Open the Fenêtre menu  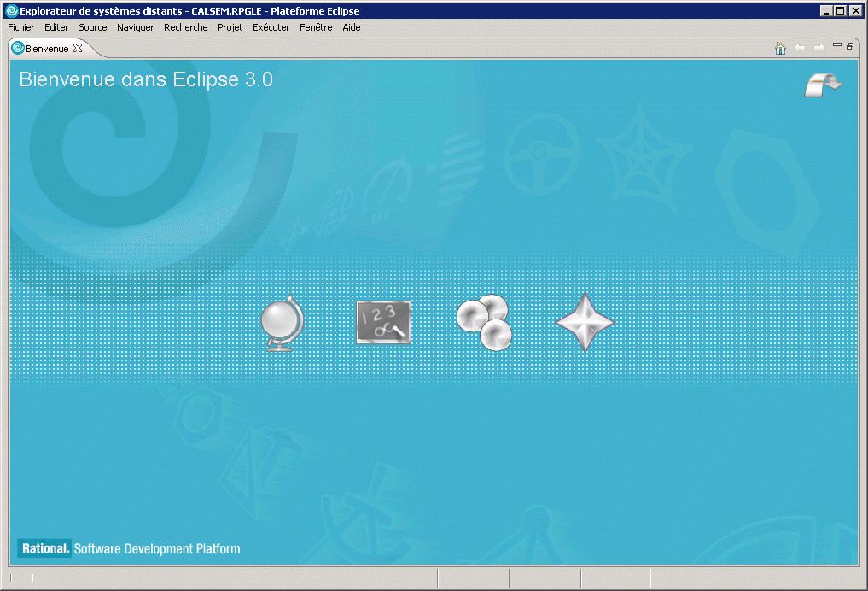(316, 27)
